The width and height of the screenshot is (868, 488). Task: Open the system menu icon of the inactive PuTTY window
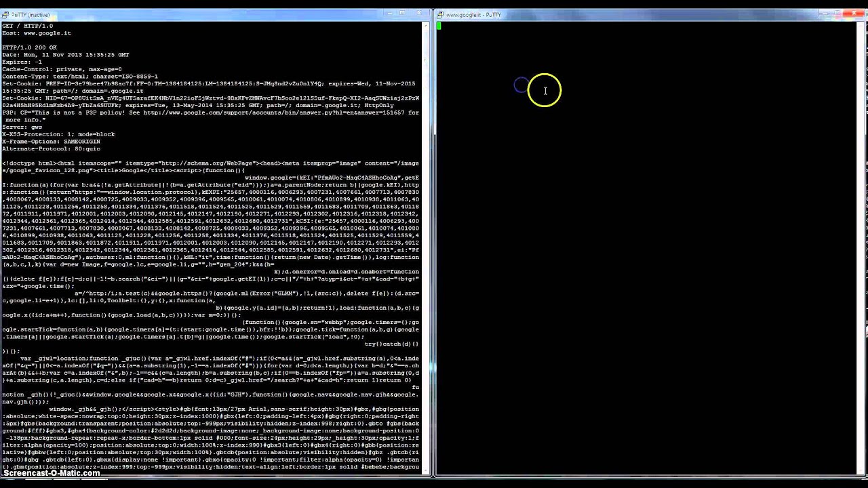tap(5, 14)
